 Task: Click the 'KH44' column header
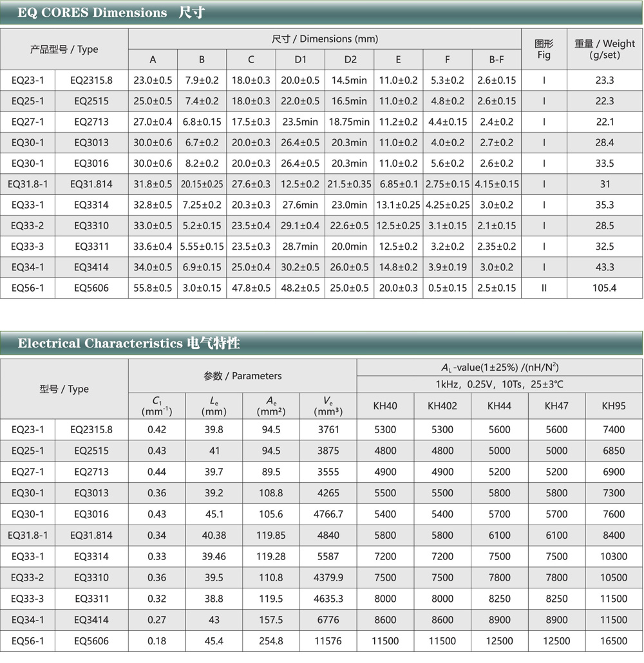click(500, 406)
